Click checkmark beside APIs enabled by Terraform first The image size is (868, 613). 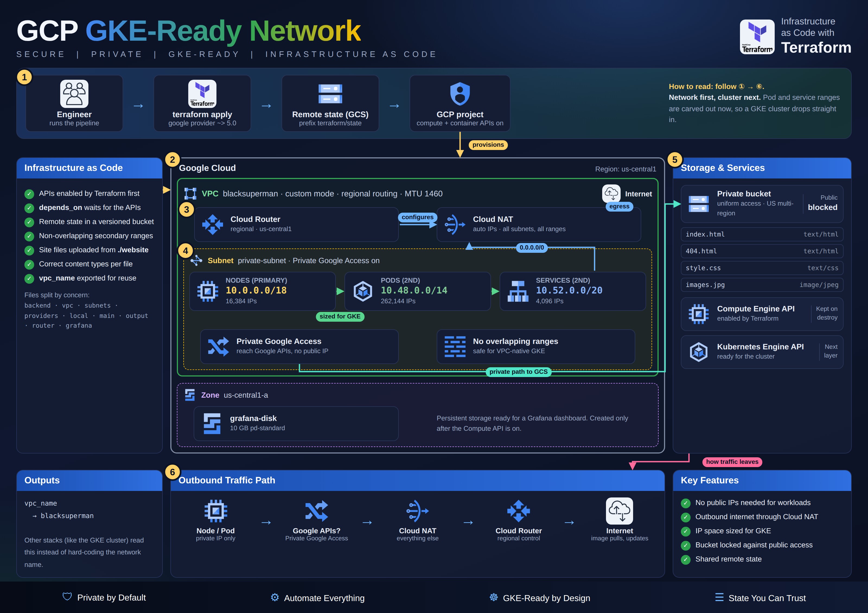click(29, 194)
